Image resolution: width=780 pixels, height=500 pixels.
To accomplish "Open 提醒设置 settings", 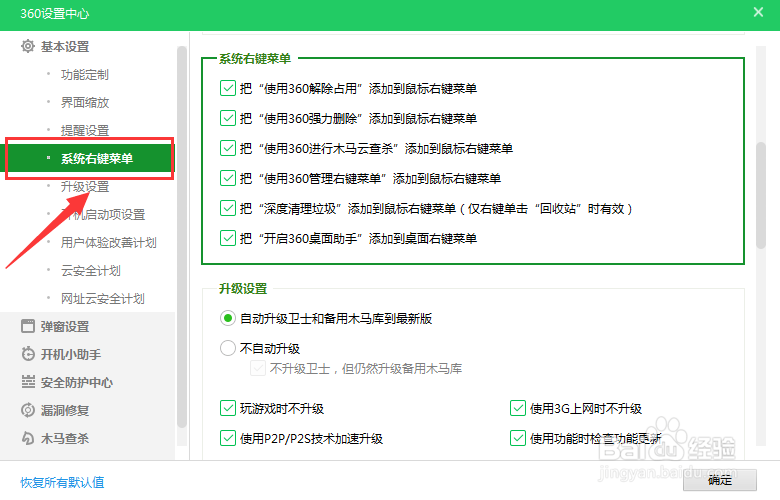I will (85, 130).
